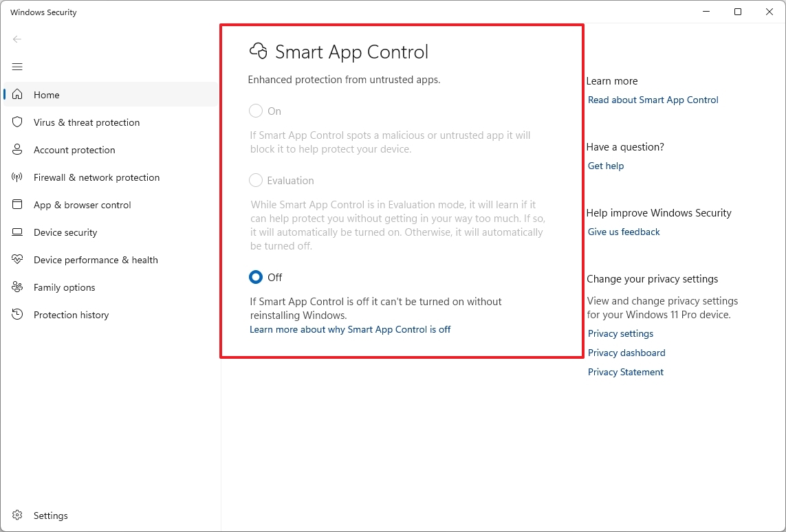Click the App & browser control icon
The height and width of the screenshot is (532, 786).
pos(17,205)
